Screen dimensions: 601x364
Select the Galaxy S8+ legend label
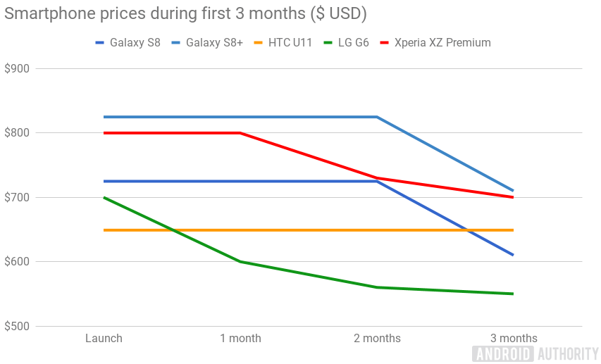click(216, 42)
